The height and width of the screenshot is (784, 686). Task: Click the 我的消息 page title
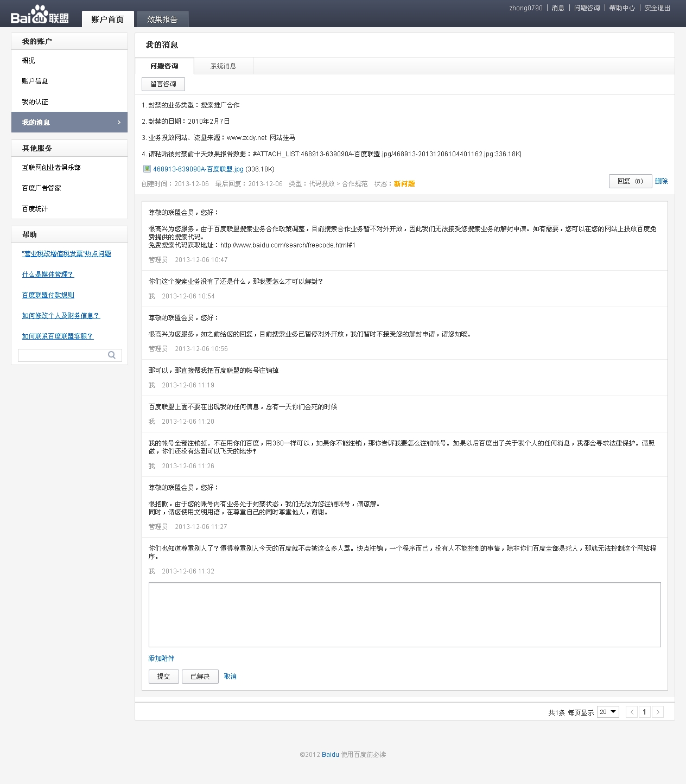click(x=162, y=45)
